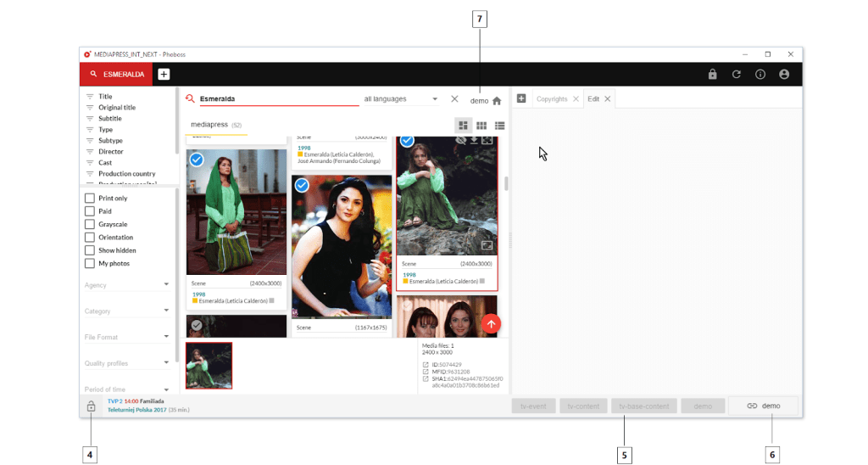Add a new panel next to Copyrights
The width and height of the screenshot is (868, 465).
coord(521,98)
